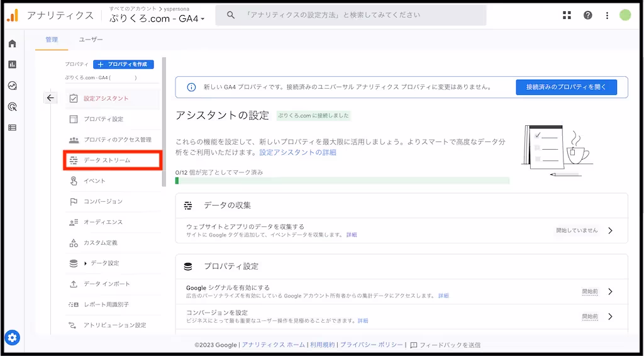The image size is (644, 356).
Task: Click the info icon in GA4 notice banner
Action: click(x=191, y=87)
